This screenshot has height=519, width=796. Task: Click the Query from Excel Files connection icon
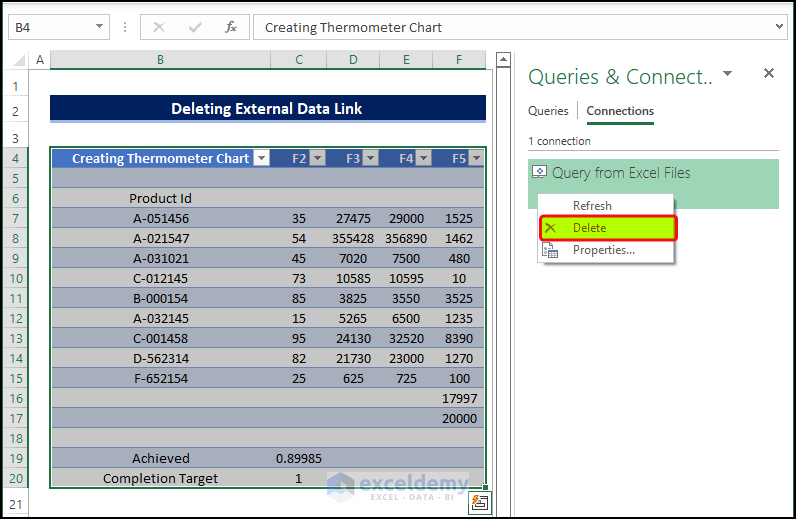540,173
